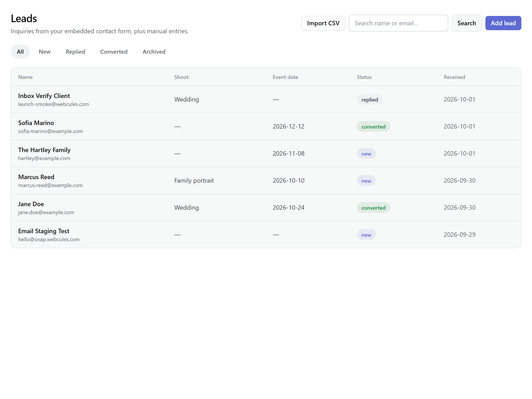Click the Status column header

(364, 77)
